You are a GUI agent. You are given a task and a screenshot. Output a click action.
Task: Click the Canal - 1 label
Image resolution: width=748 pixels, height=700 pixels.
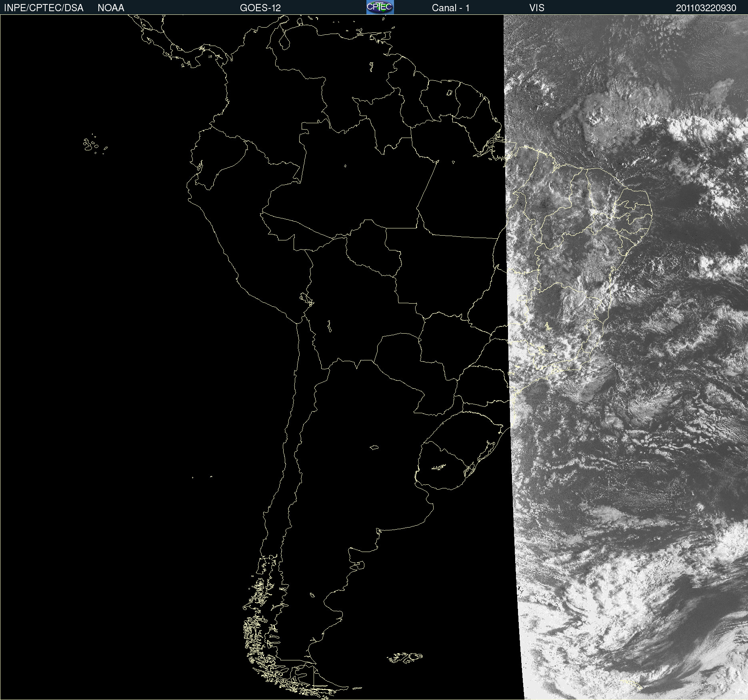[x=451, y=8]
